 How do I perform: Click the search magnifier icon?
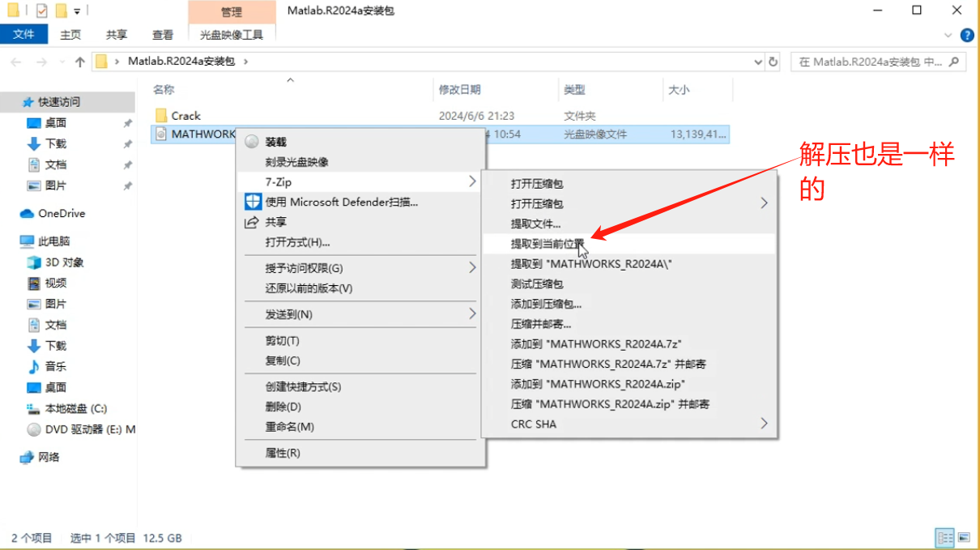[x=954, y=62]
